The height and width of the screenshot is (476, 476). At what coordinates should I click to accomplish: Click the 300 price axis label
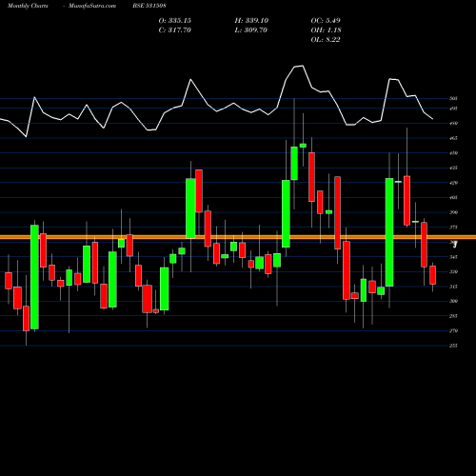453,301
